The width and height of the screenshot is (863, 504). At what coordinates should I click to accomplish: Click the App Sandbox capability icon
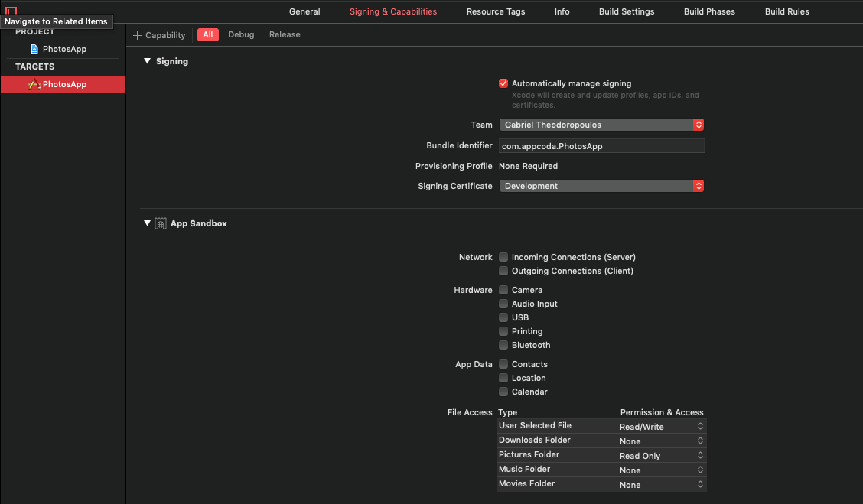[161, 223]
